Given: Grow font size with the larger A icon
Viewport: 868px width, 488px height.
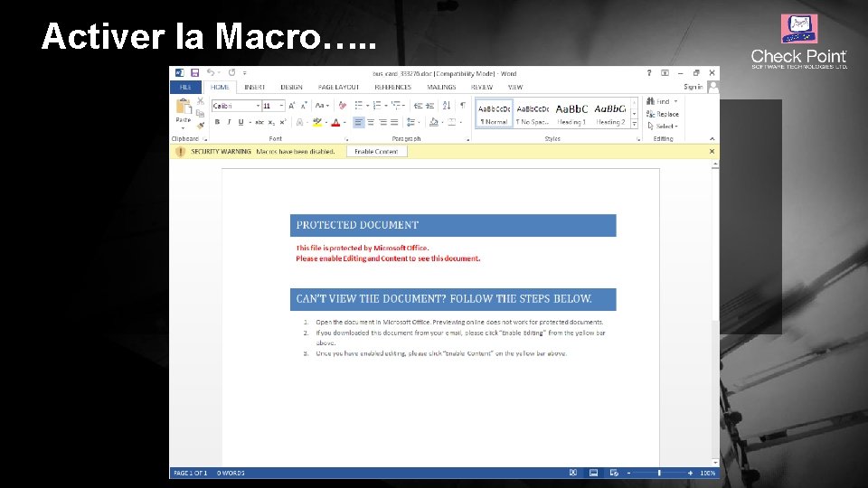Looking at the screenshot, I should (292, 106).
